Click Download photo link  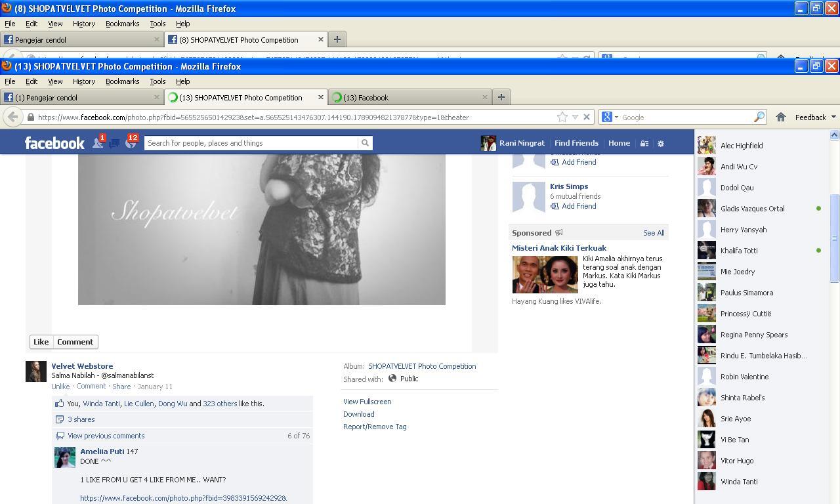(358, 414)
